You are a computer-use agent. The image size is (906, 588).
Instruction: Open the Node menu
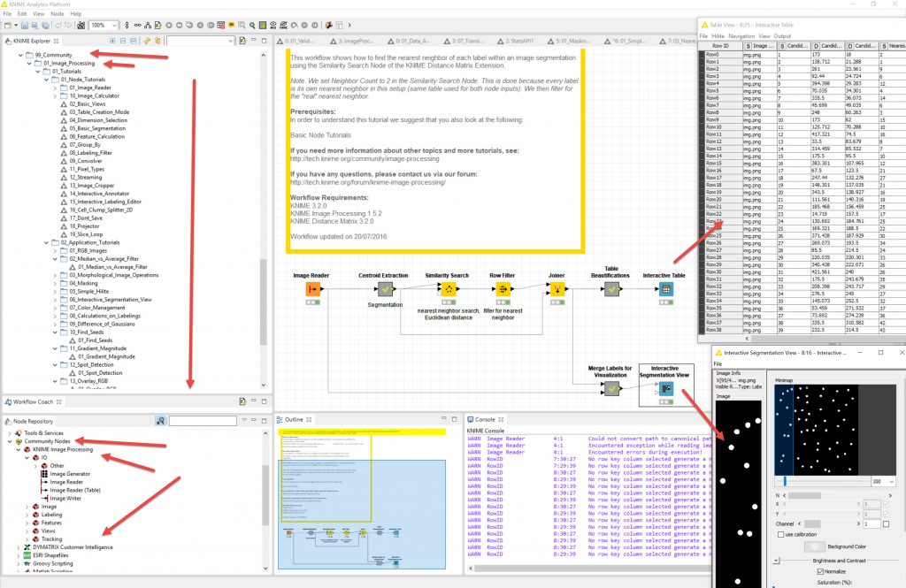click(x=58, y=14)
